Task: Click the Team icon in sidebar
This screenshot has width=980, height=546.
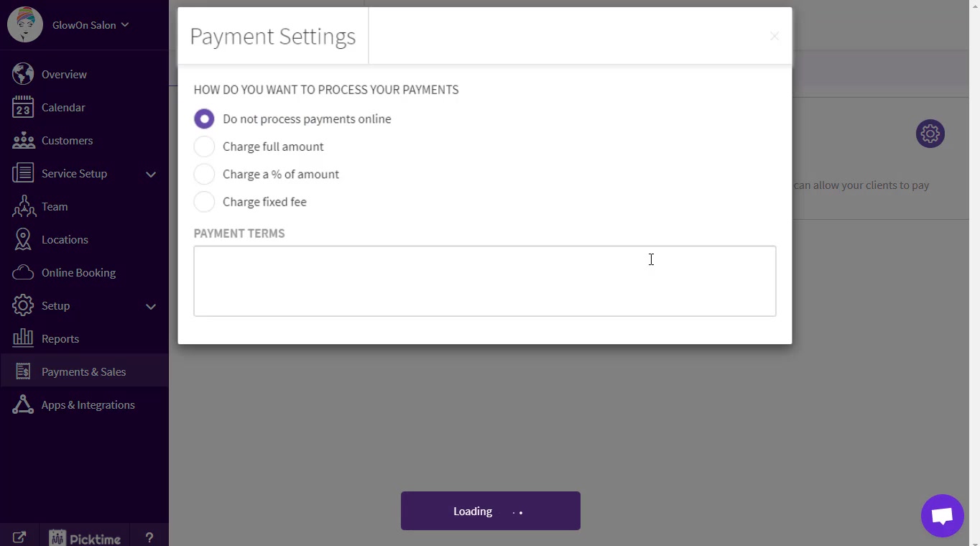Action: tap(23, 206)
